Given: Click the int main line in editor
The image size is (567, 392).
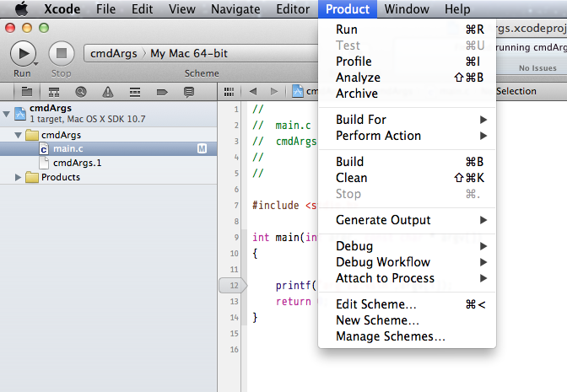Looking at the screenshot, I should click(x=285, y=238).
